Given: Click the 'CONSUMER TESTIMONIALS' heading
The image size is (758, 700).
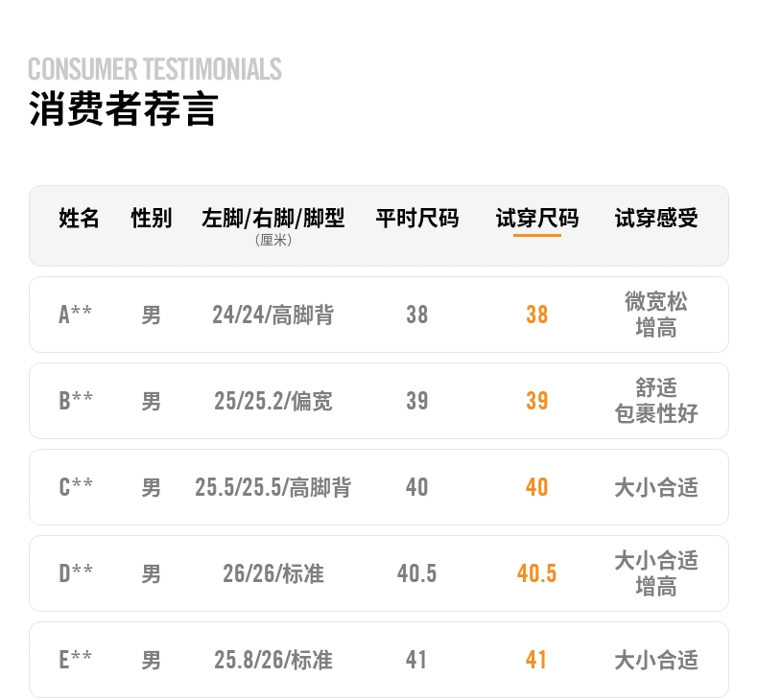Looking at the screenshot, I should (154, 69).
